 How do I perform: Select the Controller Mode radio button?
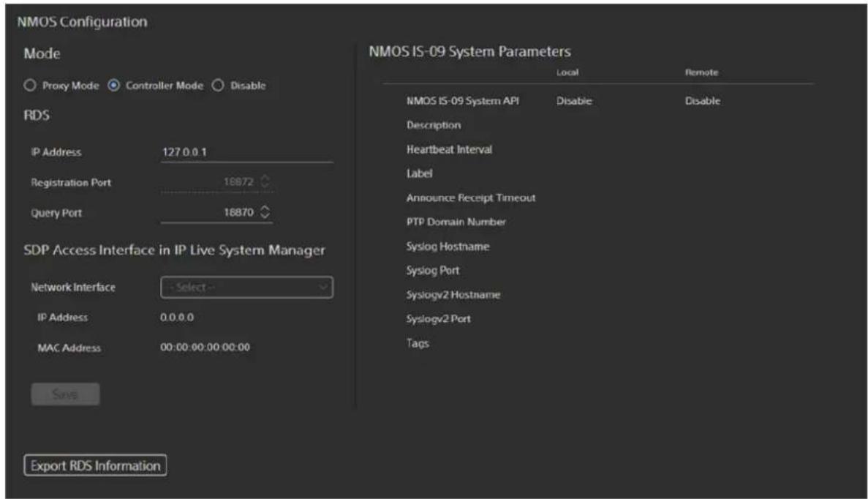[113, 86]
